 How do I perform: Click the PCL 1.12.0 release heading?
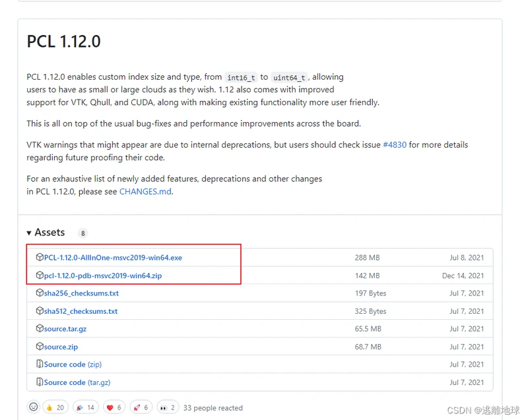click(x=63, y=42)
